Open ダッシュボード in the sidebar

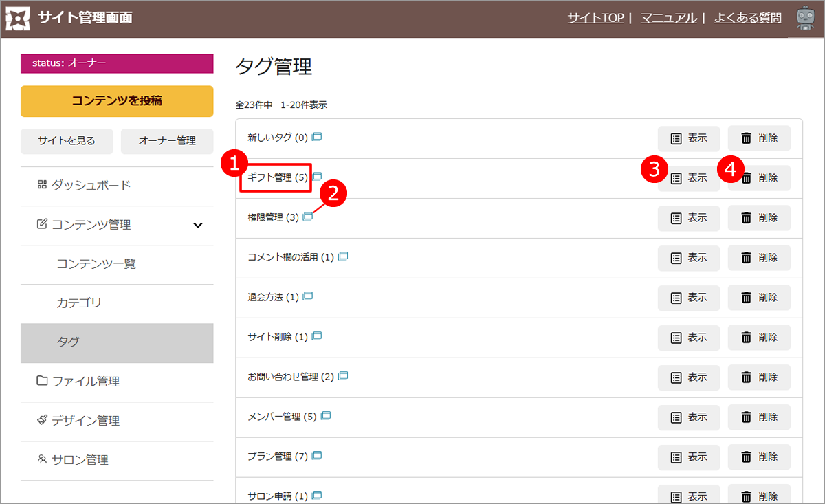click(91, 186)
